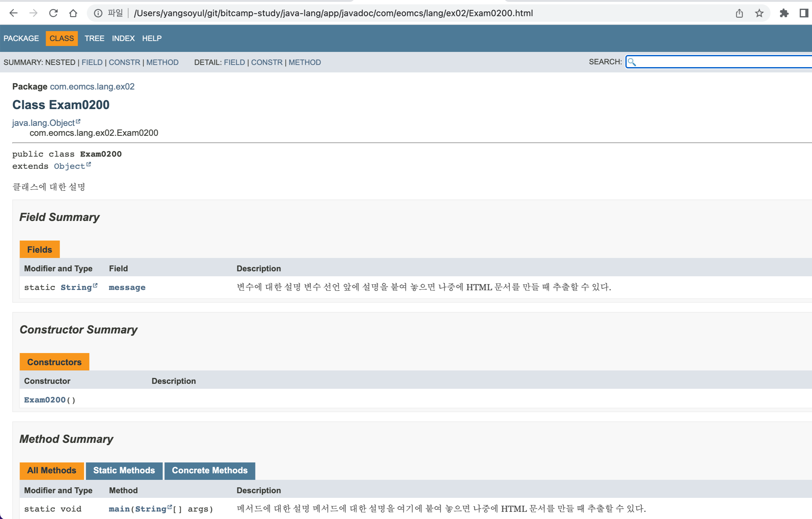This screenshot has height=519, width=812.
Task: Open java.lang.Object inheritance link
Action: [x=46, y=123]
